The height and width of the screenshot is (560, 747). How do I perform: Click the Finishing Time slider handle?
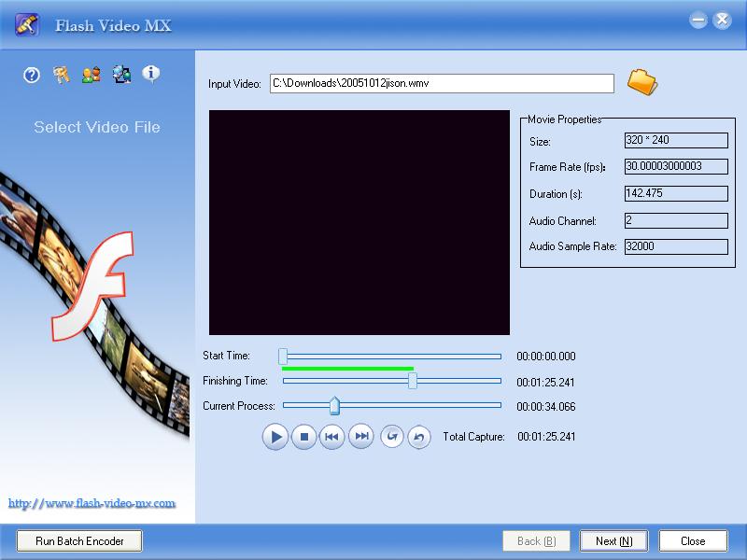[x=412, y=380]
